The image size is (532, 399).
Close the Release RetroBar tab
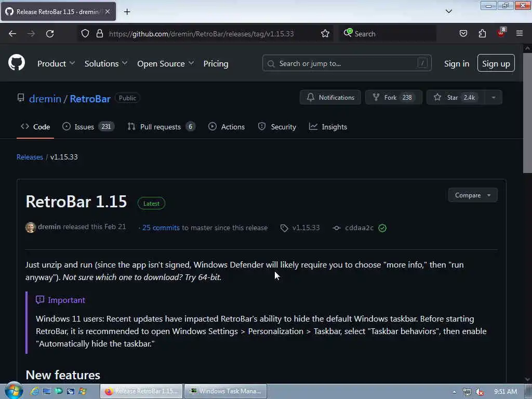click(108, 11)
